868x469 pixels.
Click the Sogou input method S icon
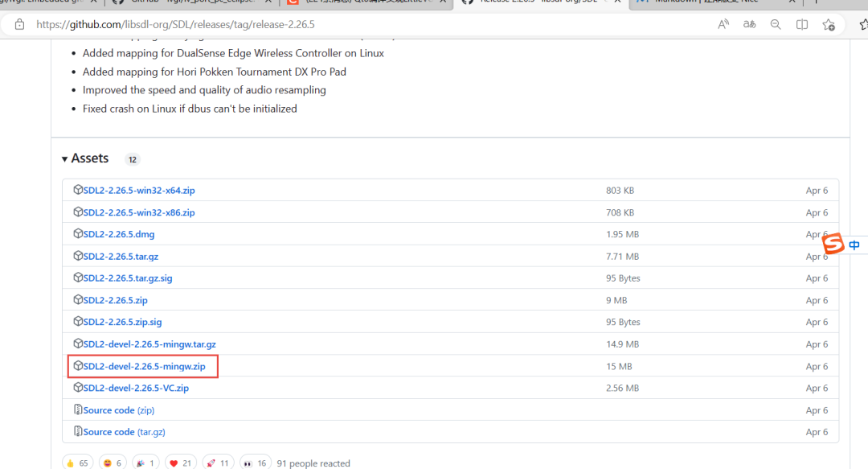tap(833, 244)
